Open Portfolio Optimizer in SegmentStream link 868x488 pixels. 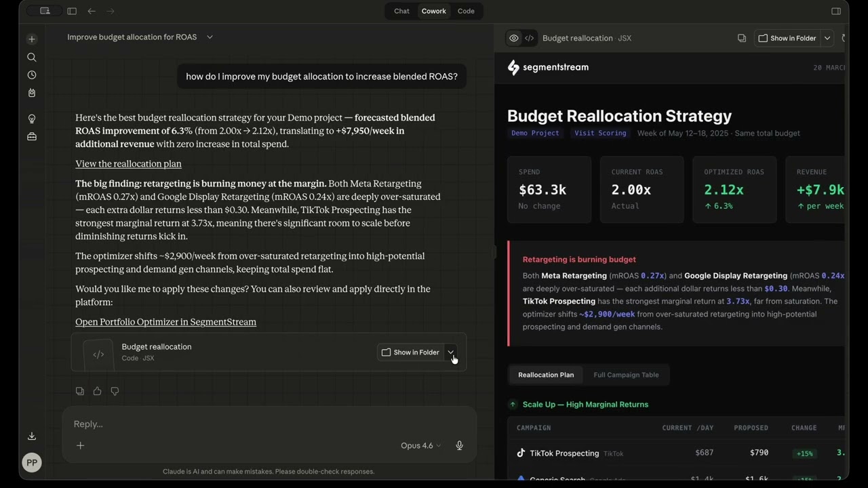165,322
